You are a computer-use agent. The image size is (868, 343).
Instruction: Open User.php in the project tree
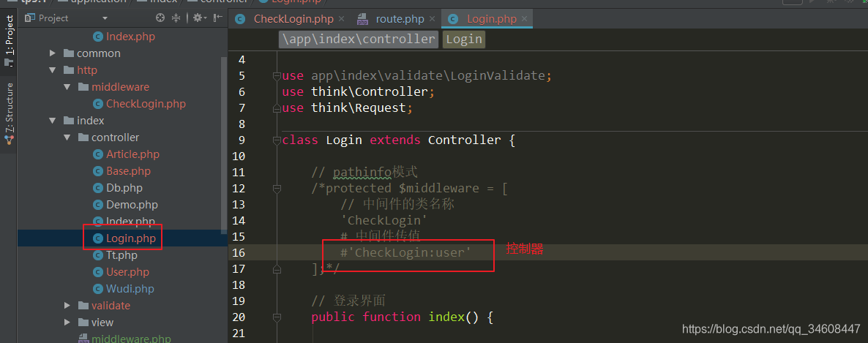pos(128,272)
